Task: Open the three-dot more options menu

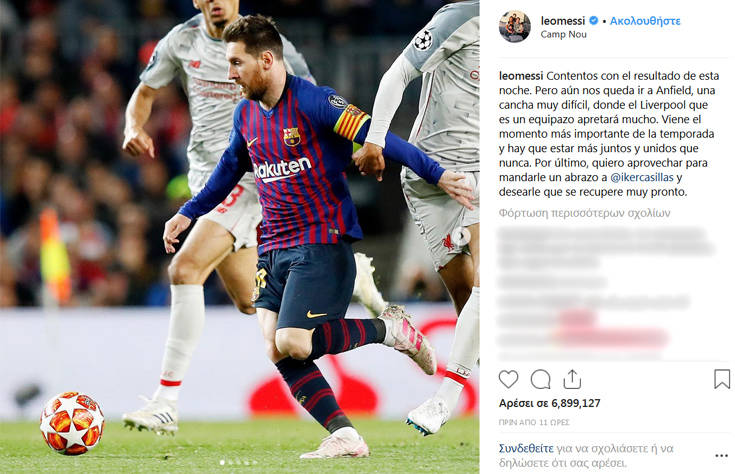Action: 721,456
